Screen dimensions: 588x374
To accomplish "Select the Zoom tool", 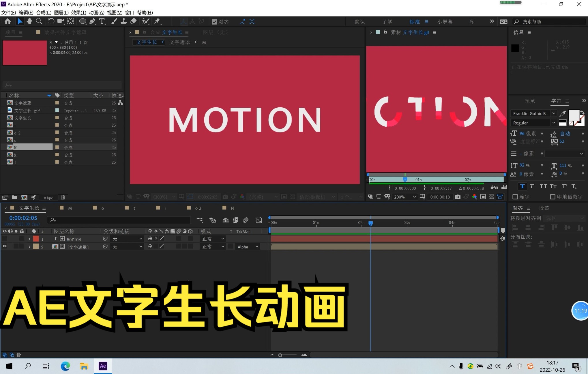I will click(39, 21).
